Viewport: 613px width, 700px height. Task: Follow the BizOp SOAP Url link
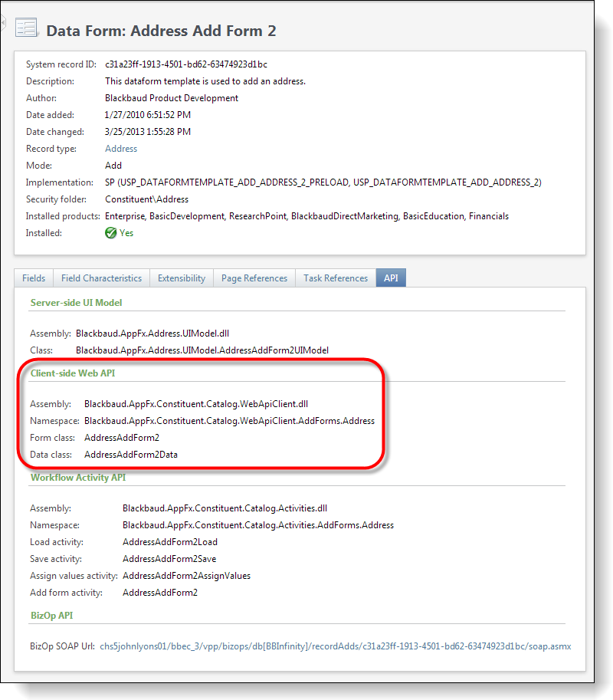coord(335,646)
